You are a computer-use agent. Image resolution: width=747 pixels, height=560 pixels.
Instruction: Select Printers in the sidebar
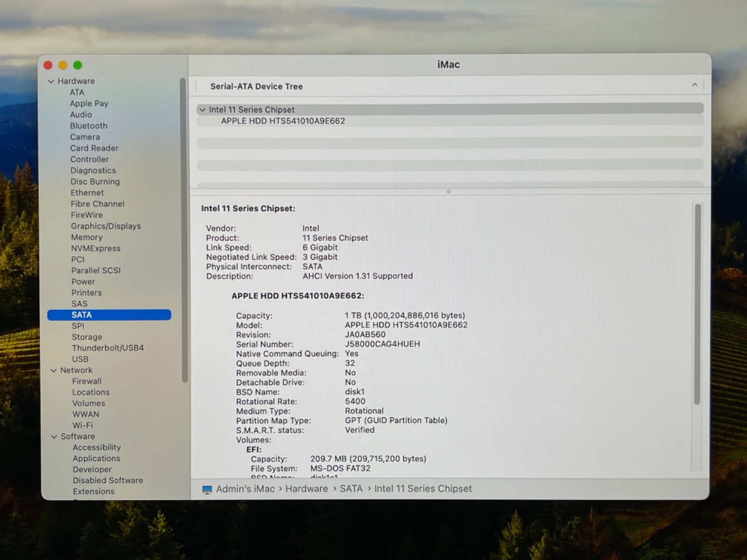pyautogui.click(x=86, y=293)
